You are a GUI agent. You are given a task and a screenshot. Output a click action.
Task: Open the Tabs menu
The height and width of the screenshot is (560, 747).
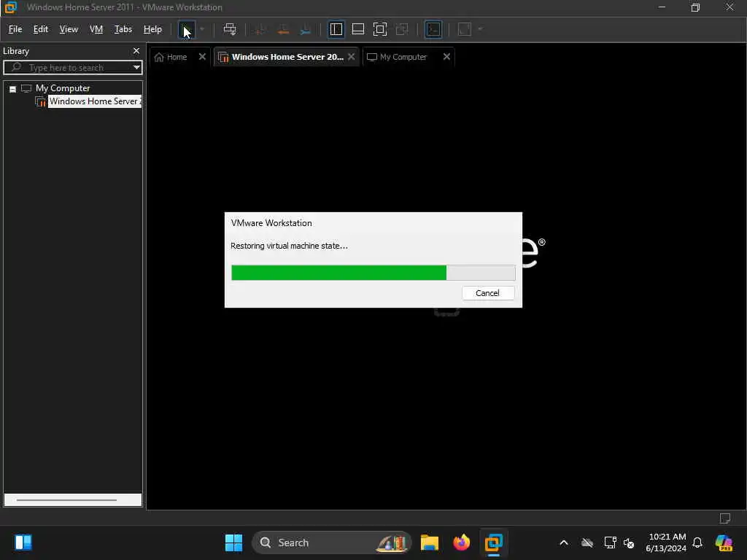coord(123,29)
